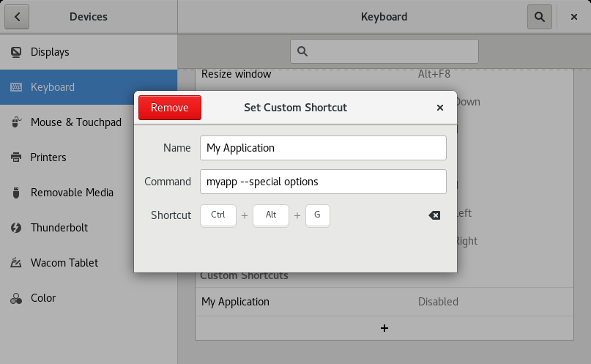Click the Thunderbolt lightning icon
The width and height of the screenshot is (591, 364).
[16, 228]
